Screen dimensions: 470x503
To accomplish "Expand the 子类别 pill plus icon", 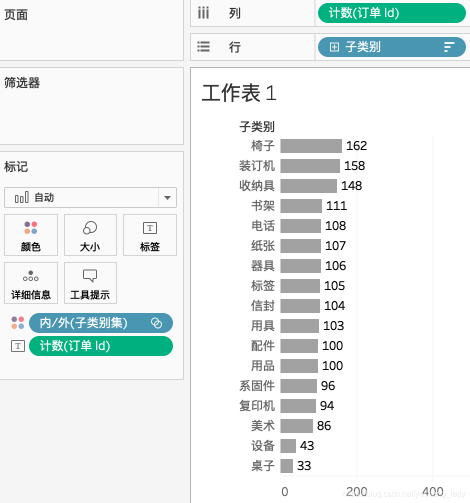I will pos(334,47).
